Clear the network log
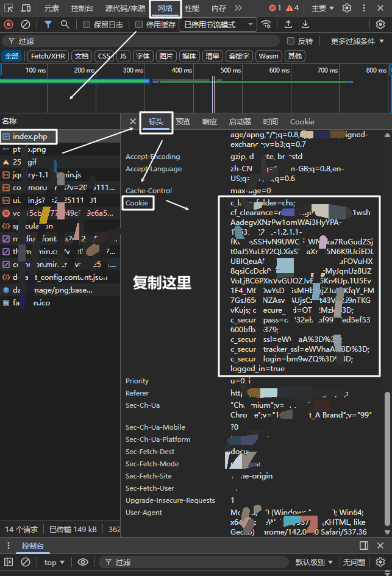The width and height of the screenshot is (392, 576). 26,24
